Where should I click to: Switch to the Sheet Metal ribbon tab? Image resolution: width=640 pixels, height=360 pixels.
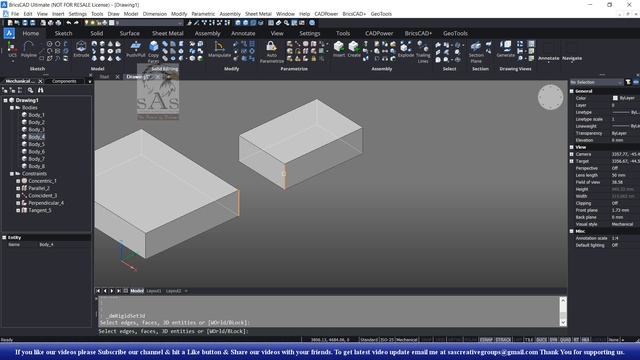167,33
